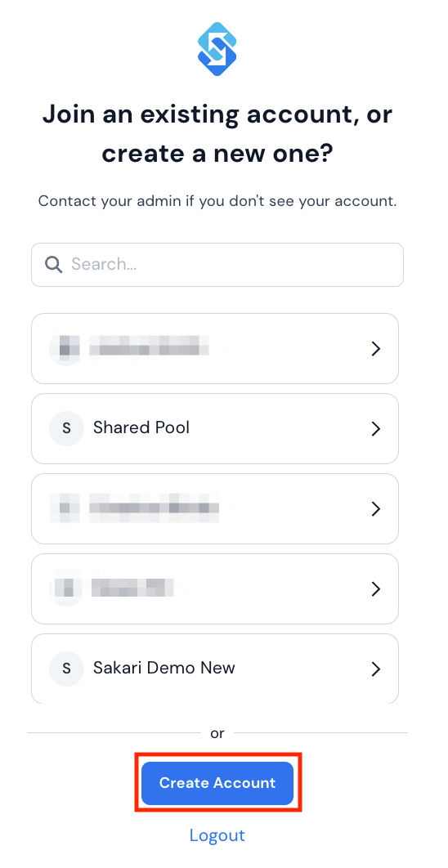The height and width of the screenshot is (868, 448).
Task: Click the Logout link
Action: click(217, 834)
